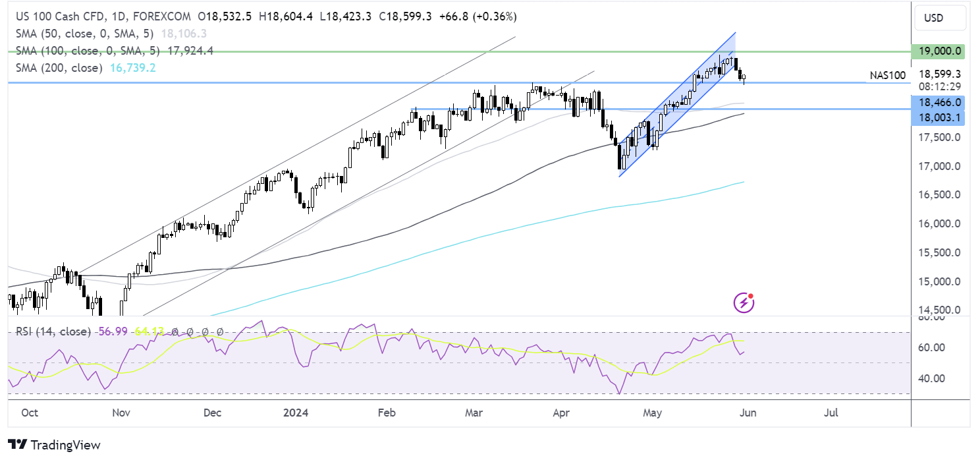Click the 18,466.0 blue price label

click(x=939, y=102)
